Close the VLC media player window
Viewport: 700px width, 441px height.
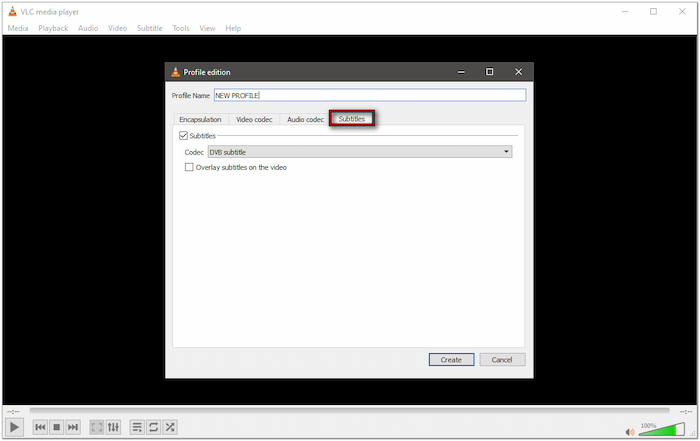(x=682, y=12)
